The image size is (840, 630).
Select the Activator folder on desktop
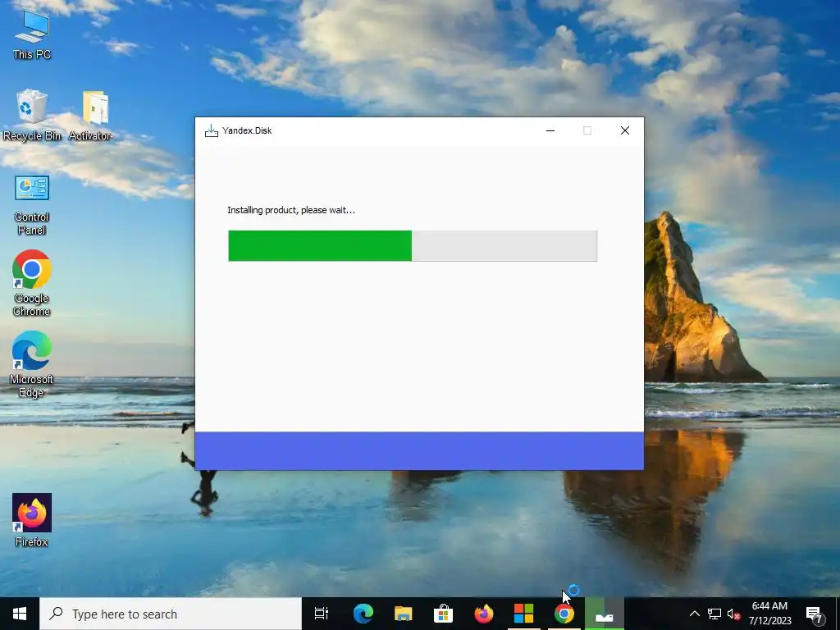(90, 115)
